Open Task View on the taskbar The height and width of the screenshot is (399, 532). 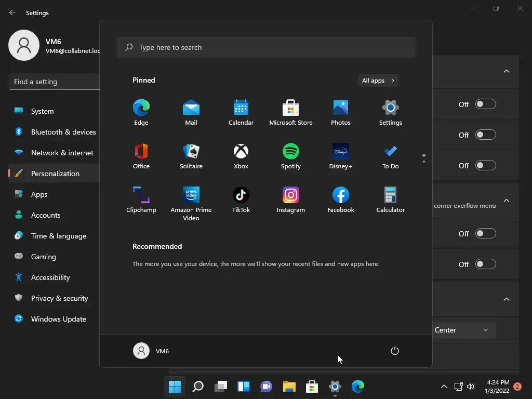[x=221, y=387]
